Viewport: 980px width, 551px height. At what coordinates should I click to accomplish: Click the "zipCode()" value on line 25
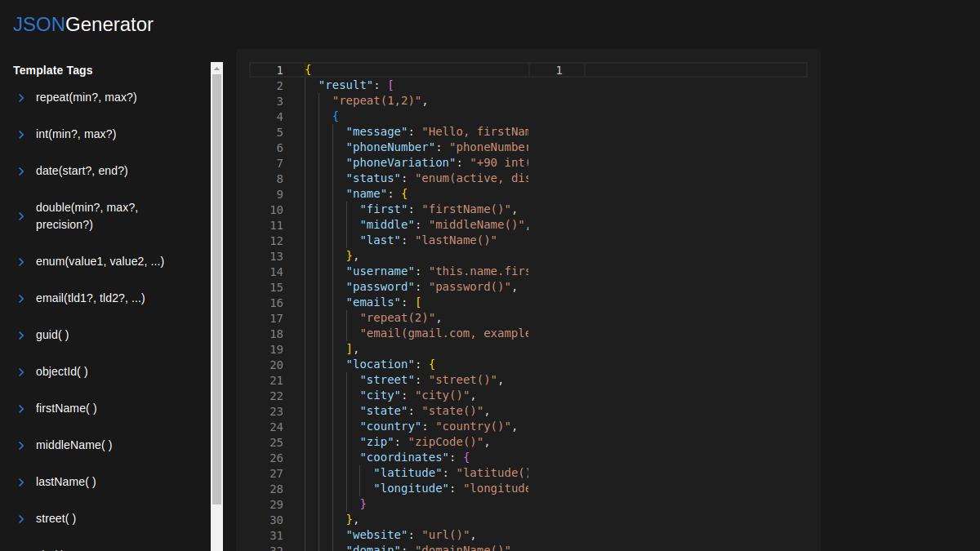446,442
